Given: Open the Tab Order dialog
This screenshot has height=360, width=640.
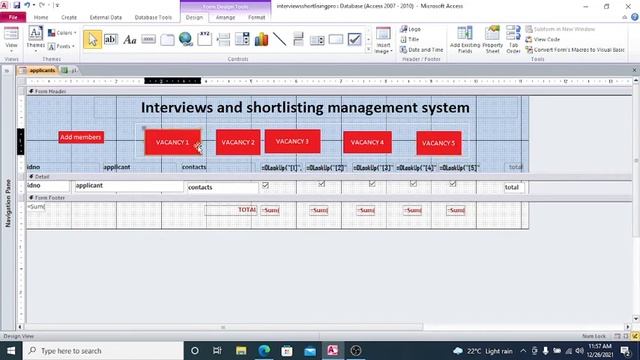Looking at the screenshot, I should click(x=513, y=40).
